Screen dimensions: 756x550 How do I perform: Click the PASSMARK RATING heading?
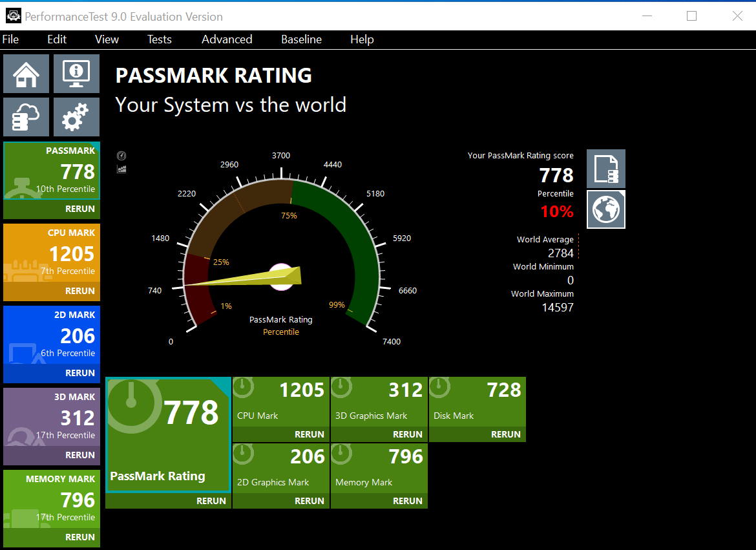tap(214, 75)
